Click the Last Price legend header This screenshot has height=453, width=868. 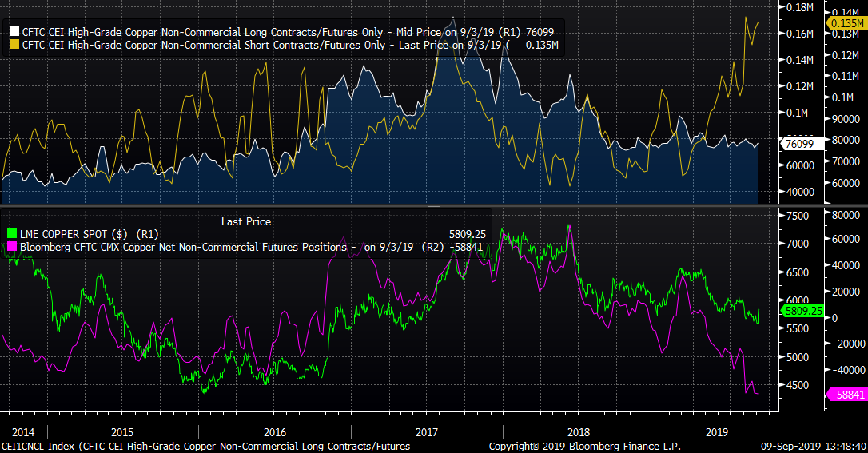click(x=246, y=222)
